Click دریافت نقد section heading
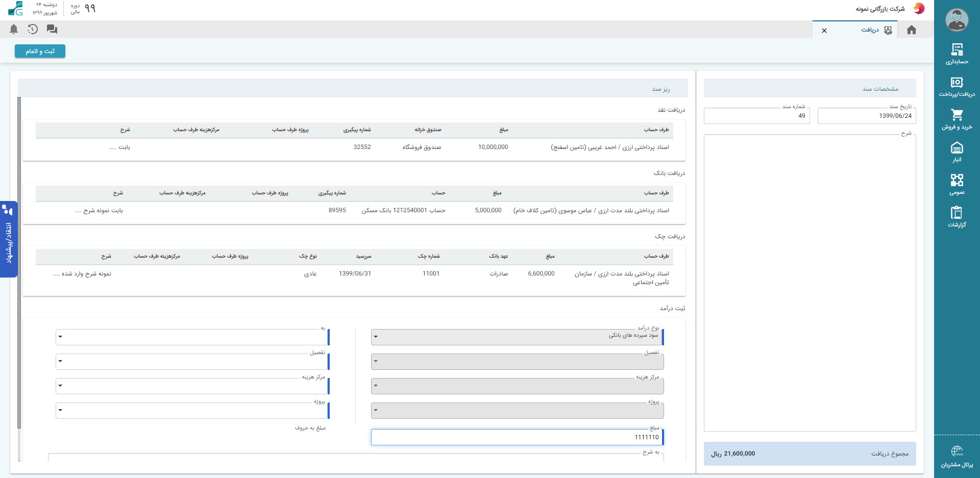Viewport: 980px width, 478px height. coord(671,110)
